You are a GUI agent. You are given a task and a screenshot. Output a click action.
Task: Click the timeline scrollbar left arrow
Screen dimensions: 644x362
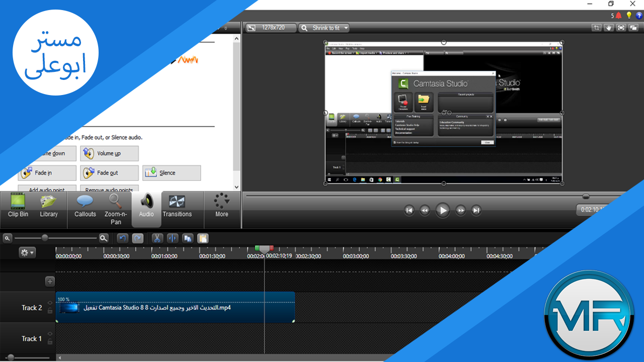(59, 358)
